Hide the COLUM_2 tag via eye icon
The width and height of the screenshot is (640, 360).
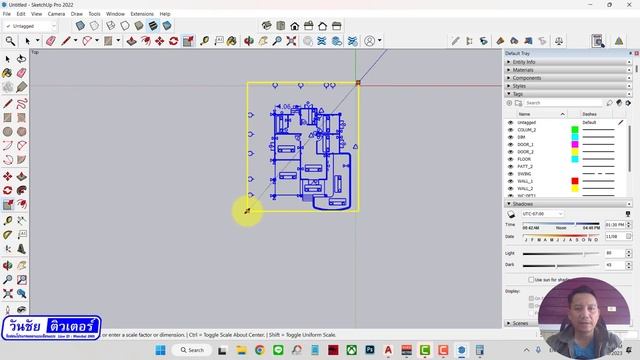510,130
